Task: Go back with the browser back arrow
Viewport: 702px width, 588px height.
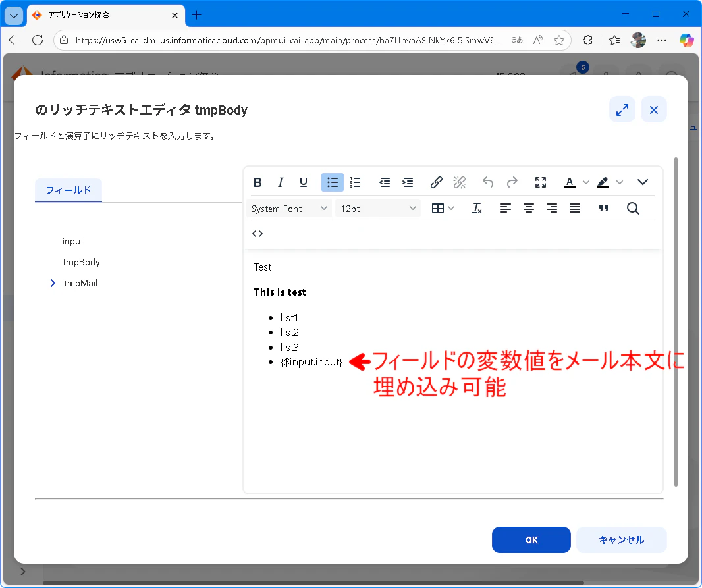Action: click(x=14, y=40)
